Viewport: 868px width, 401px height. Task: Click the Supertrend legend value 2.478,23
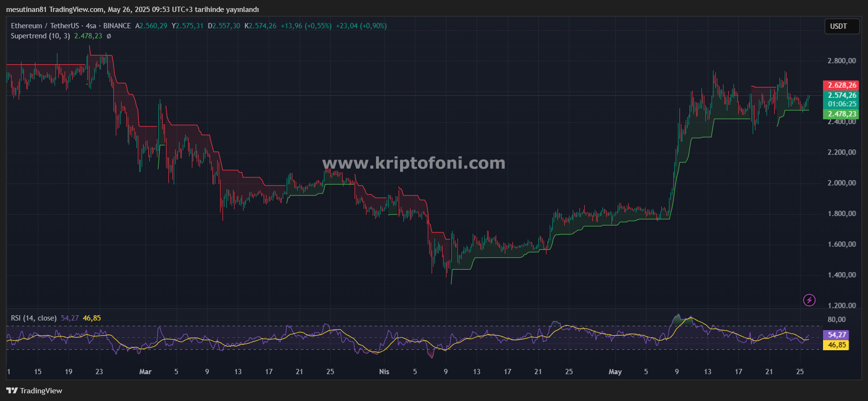[88, 36]
